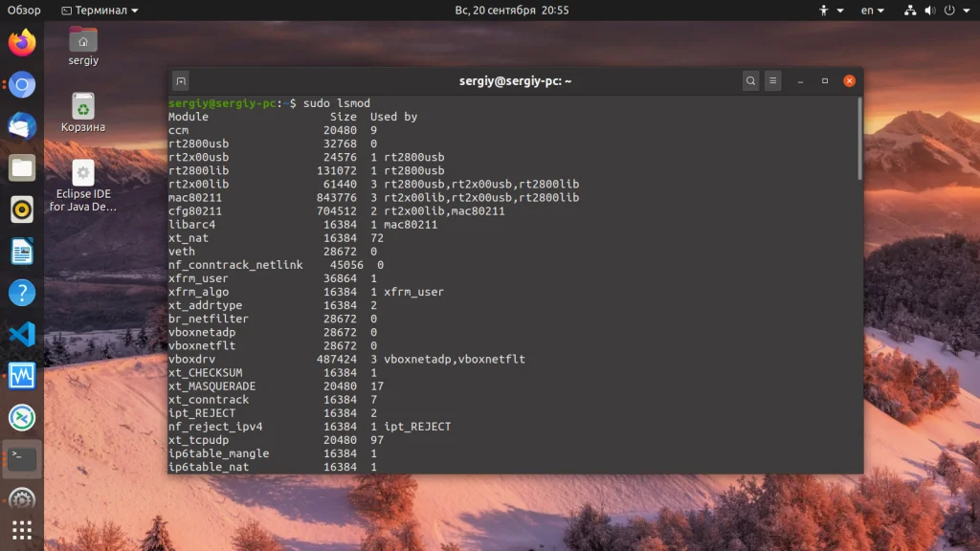
Task: Open Thunderbird mail in the dock
Action: pyautogui.click(x=22, y=126)
